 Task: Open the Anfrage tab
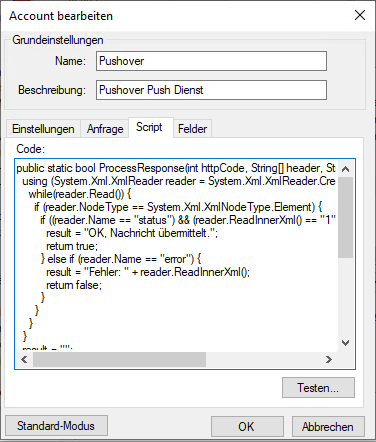[105, 129]
